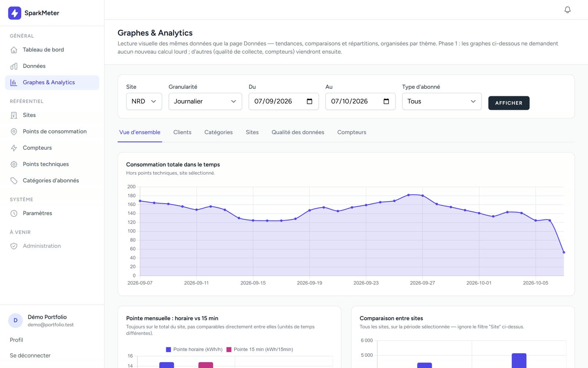Click the bar icon beside Données
This screenshot has height=368, width=588.
click(x=14, y=66)
